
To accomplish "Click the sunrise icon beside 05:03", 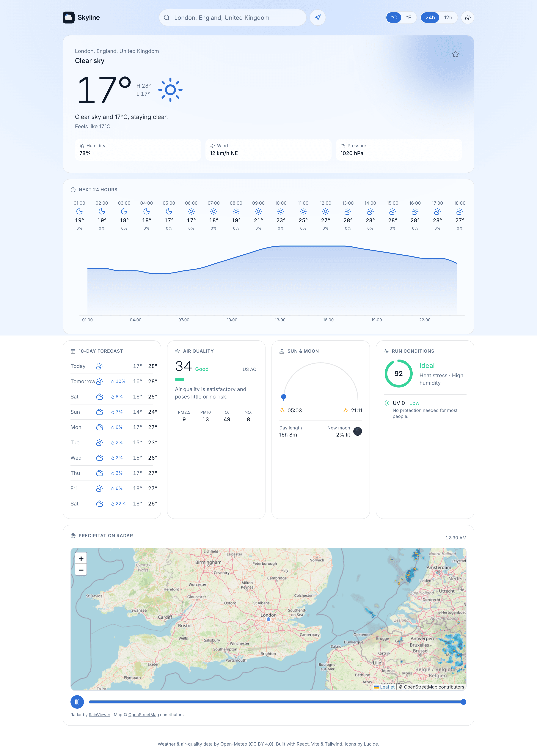I will 282,410.
